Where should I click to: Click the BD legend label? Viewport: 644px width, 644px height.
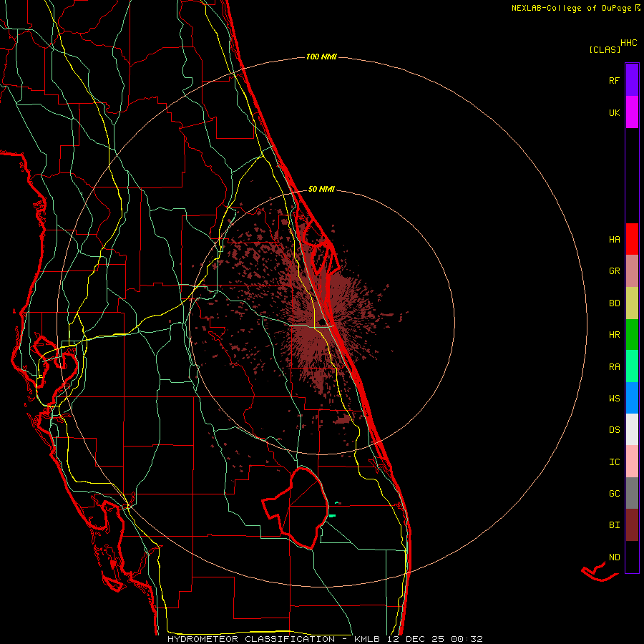click(614, 303)
